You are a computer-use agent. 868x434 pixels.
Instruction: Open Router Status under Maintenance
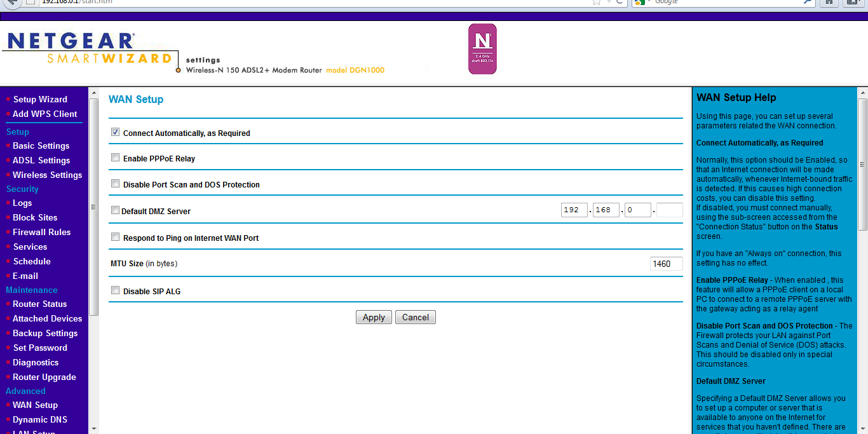pyautogui.click(x=38, y=304)
